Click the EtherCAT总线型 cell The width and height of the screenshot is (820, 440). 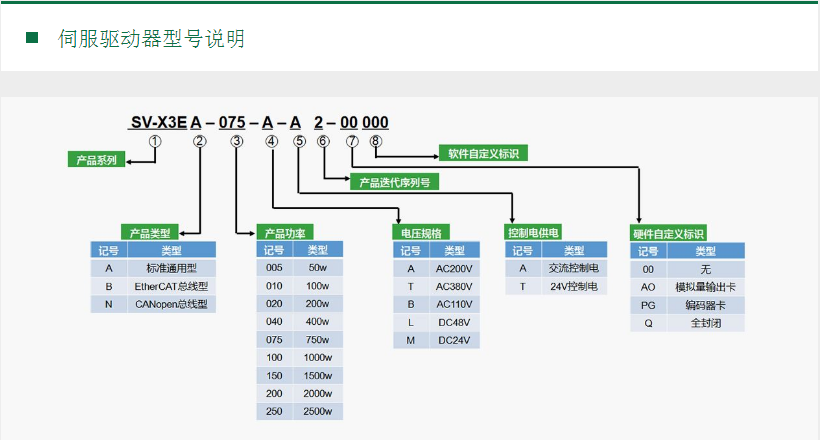[172, 286]
